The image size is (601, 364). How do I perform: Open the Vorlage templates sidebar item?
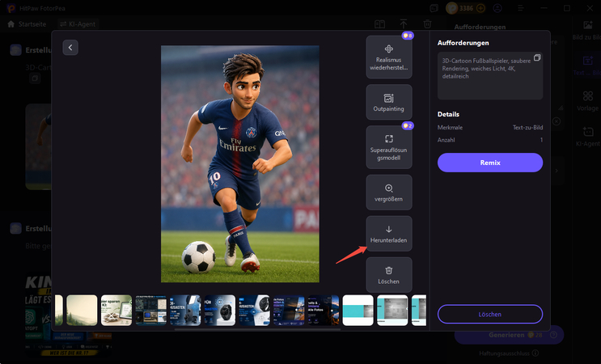click(587, 101)
